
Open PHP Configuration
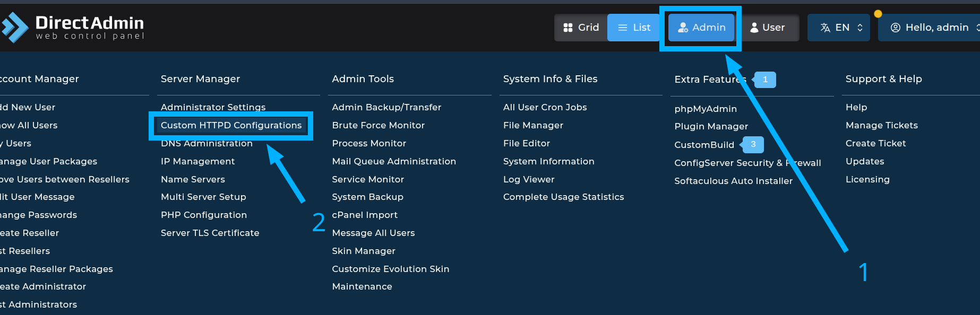tap(204, 215)
